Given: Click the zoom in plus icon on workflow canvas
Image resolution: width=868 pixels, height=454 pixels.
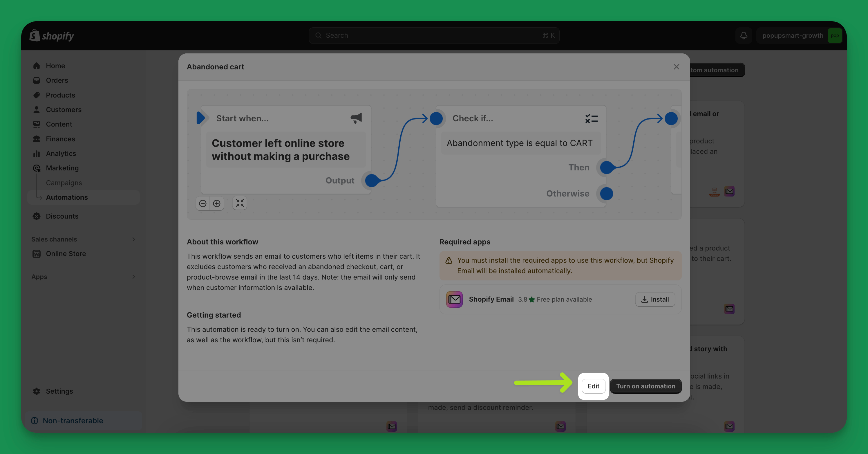Looking at the screenshot, I should click(x=216, y=203).
